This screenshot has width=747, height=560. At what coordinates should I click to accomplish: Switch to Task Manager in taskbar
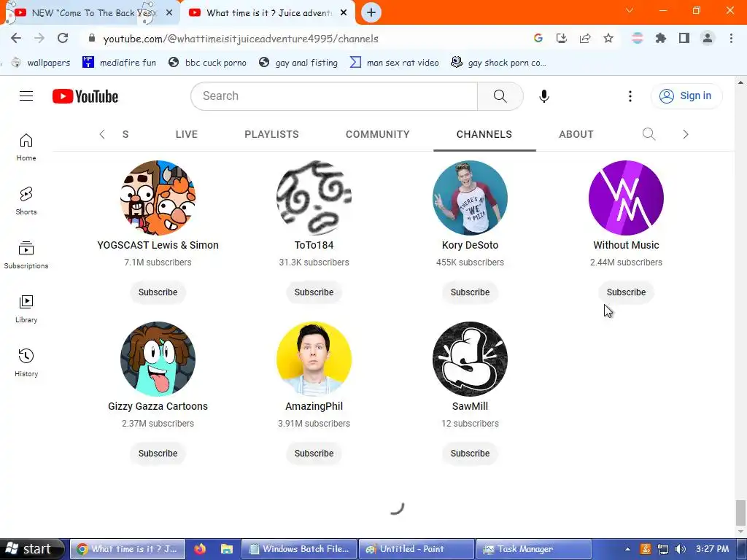533,549
